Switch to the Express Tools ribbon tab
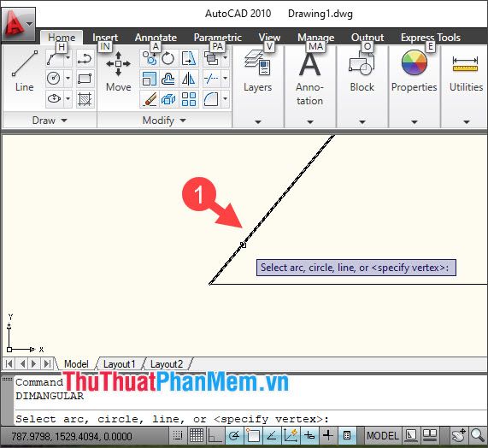The height and width of the screenshot is (448, 488). [431, 38]
